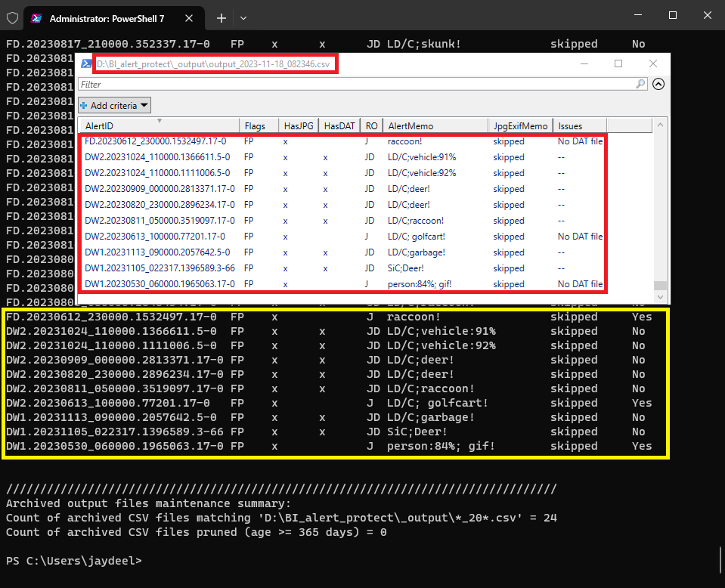Click 'No DAT file' in the raccoon! row
This screenshot has height=588, width=725.
pos(580,141)
